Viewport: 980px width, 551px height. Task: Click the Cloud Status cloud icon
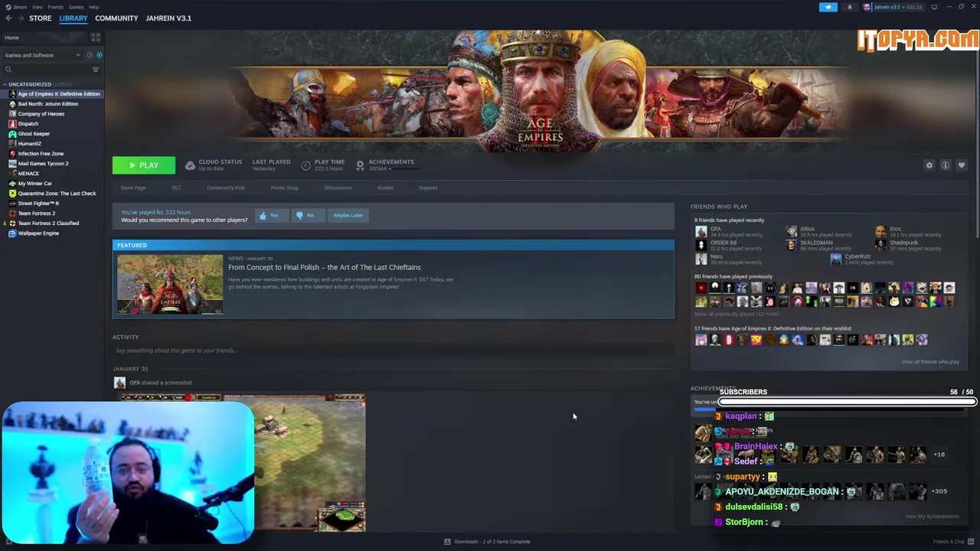click(190, 165)
